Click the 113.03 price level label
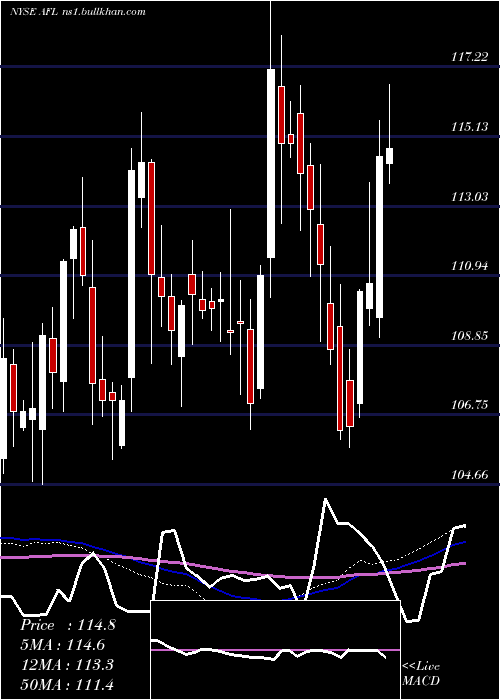Image resolution: width=500 pixels, height=700 pixels. tap(469, 196)
